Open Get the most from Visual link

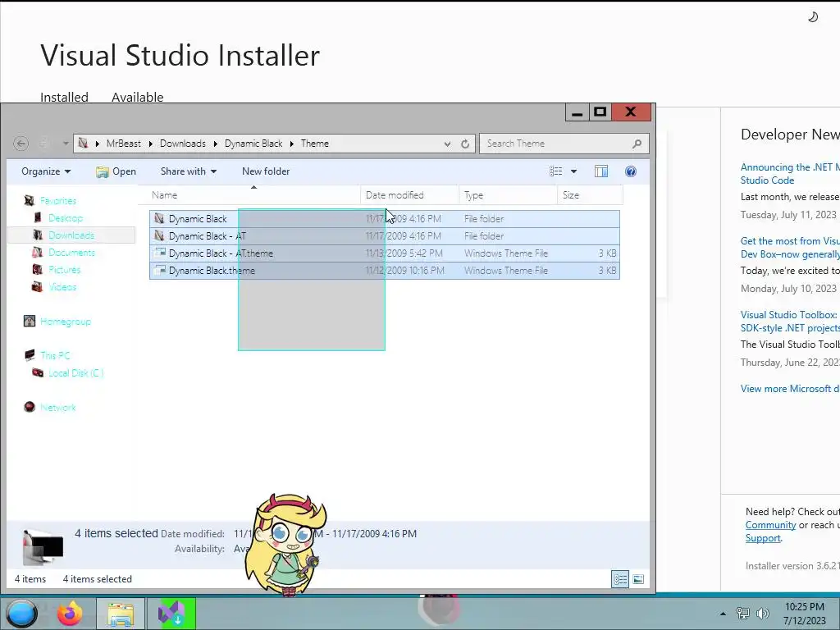point(790,248)
